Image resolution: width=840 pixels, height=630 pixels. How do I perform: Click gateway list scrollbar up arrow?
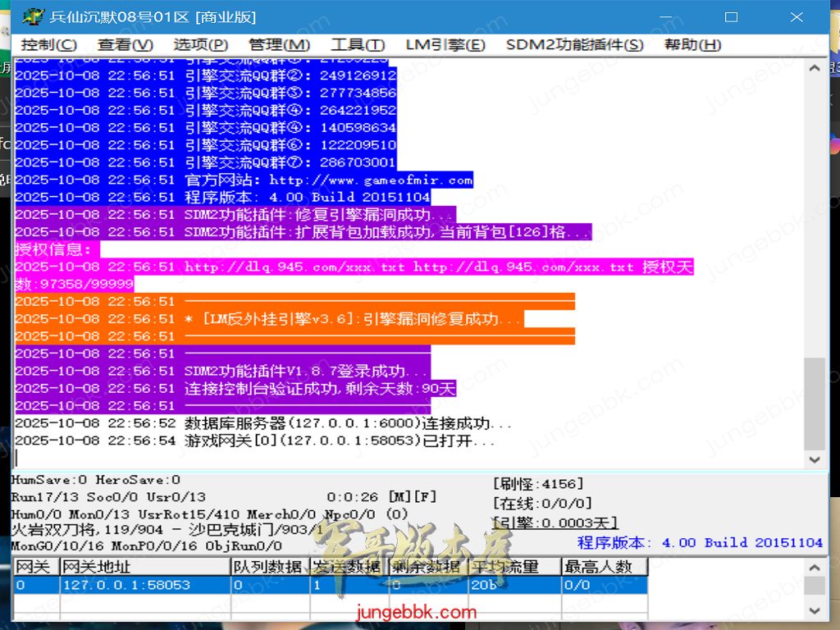[x=815, y=568]
